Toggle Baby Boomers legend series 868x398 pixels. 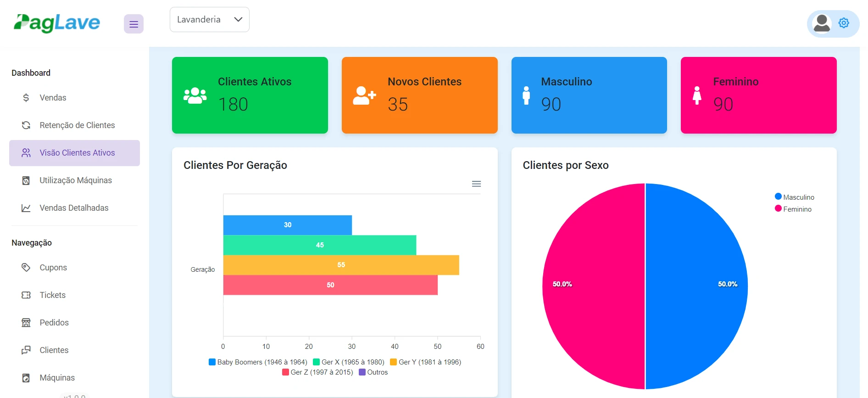(x=258, y=362)
